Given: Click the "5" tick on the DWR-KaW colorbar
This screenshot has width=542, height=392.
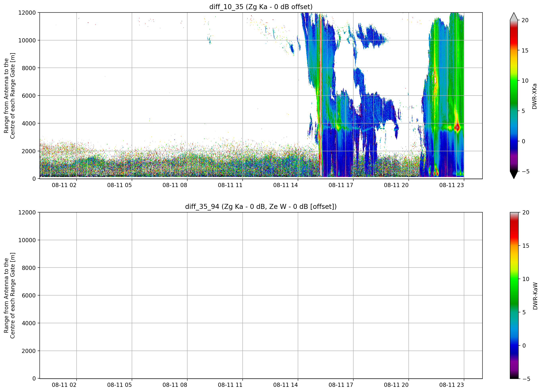Looking at the screenshot, I should 524,312.
